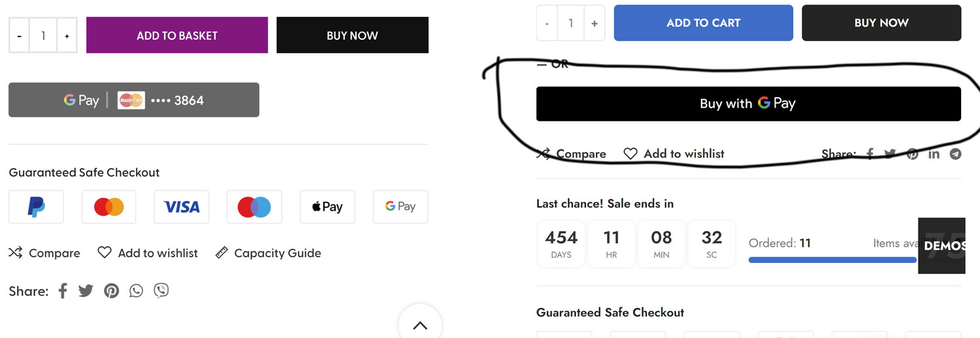The height and width of the screenshot is (338, 980).
Task: Pay with G Pay Mastercard ending 3864
Action: 134,100
